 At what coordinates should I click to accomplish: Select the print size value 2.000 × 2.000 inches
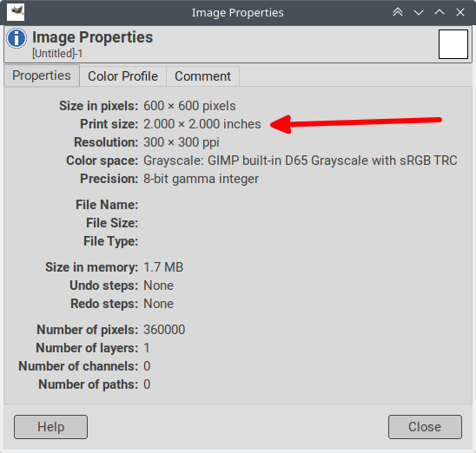tap(202, 124)
